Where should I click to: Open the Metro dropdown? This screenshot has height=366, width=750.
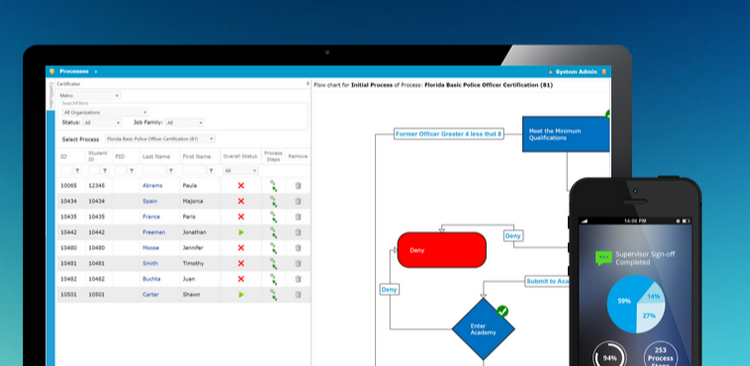click(x=89, y=96)
